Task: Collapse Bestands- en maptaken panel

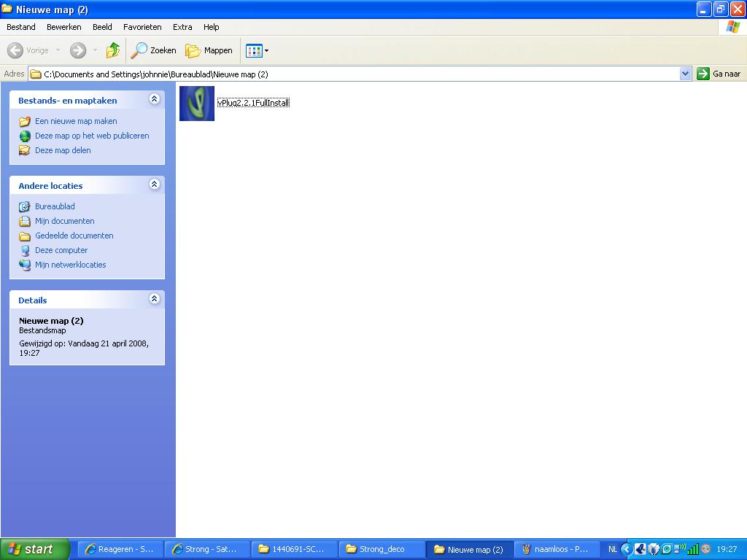Action: point(155,99)
